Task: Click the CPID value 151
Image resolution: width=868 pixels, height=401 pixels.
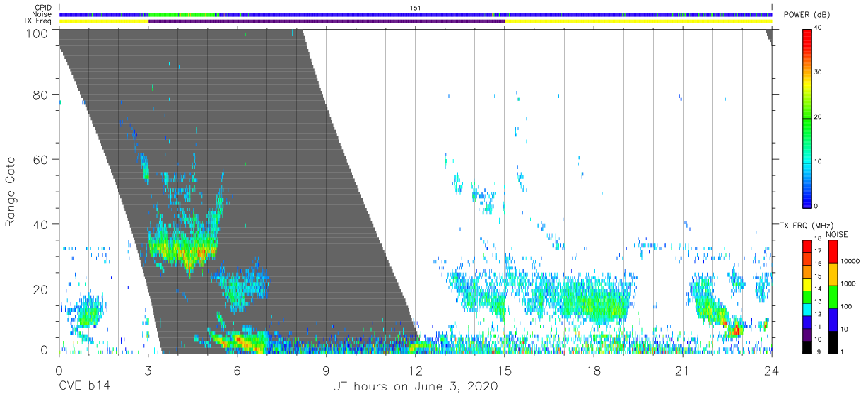Action: [x=415, y=8]
